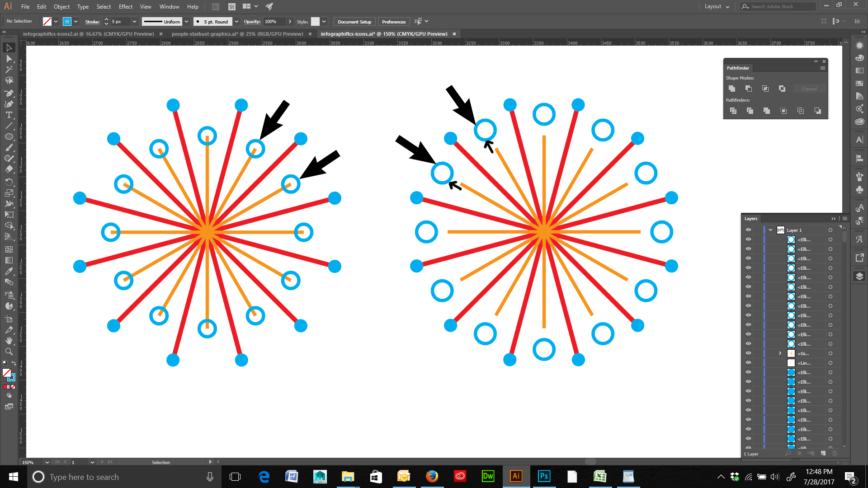
Task: Open stroke weight dropdown
Action: coord(134,21)
